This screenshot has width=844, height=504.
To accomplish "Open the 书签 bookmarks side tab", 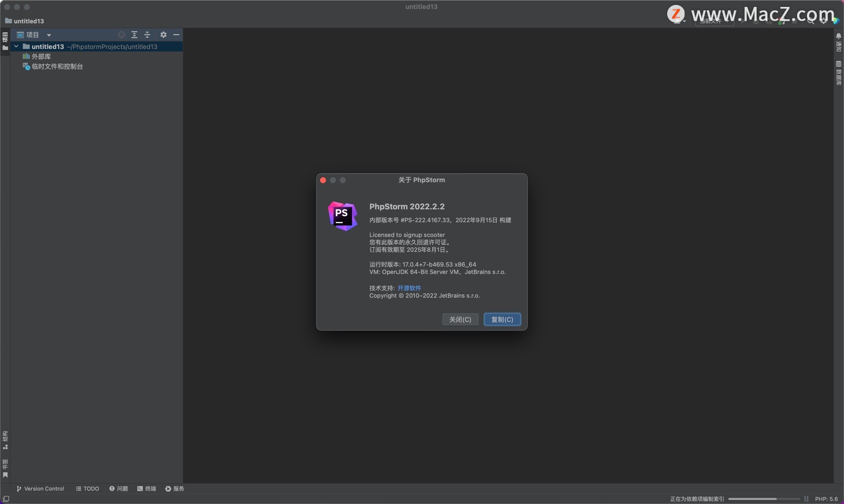I will 5,468.
